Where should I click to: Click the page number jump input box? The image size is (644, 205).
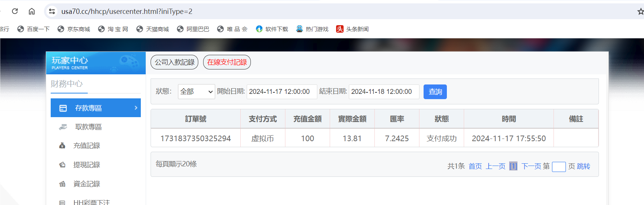click(559, 167)
